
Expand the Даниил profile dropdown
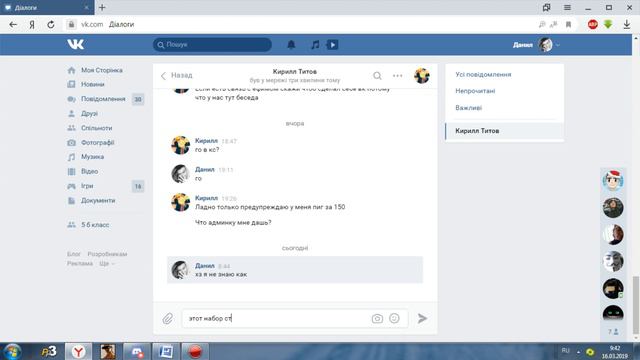tap(558, 44)
